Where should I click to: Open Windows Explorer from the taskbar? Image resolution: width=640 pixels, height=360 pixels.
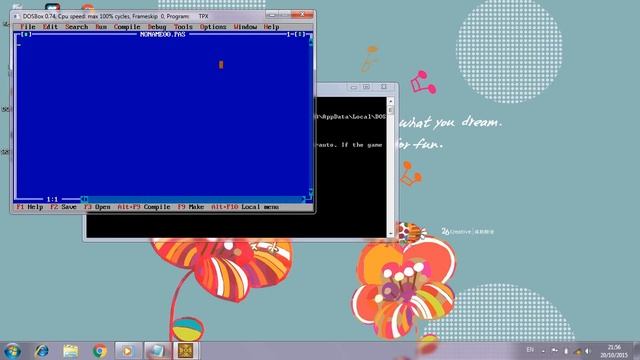(x=71, y=351)
